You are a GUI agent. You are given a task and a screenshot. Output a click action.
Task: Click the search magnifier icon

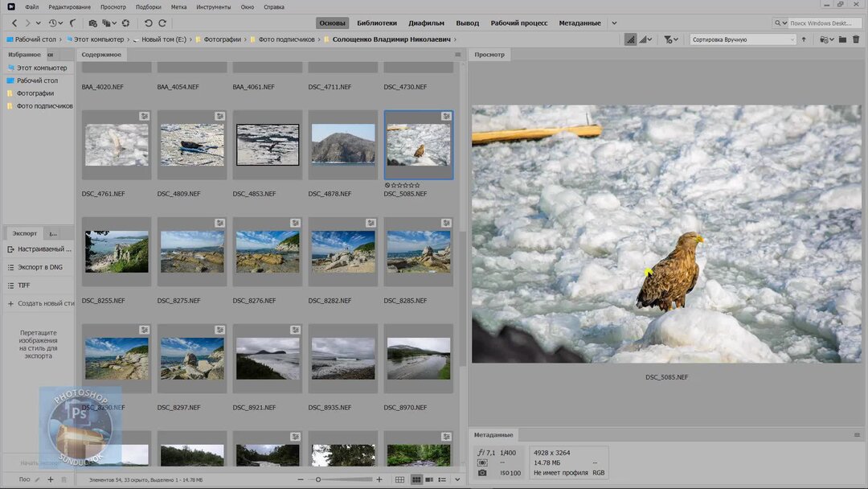(x=777, y=23)
